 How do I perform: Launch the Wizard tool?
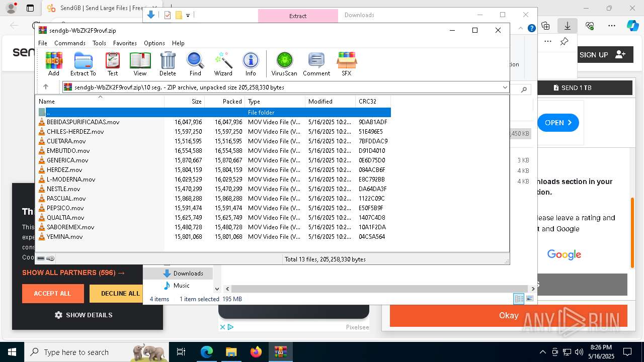[x=223, y=64]
